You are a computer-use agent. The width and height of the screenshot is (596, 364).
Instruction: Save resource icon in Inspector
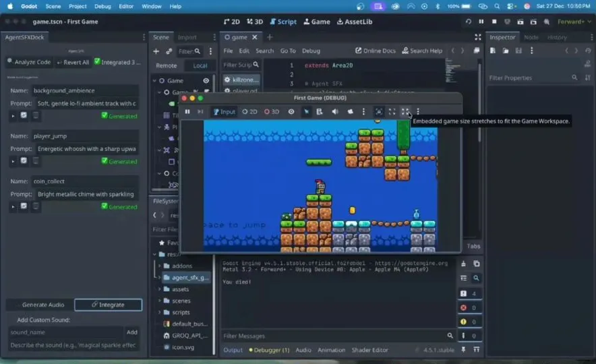(x=518, y=51)
